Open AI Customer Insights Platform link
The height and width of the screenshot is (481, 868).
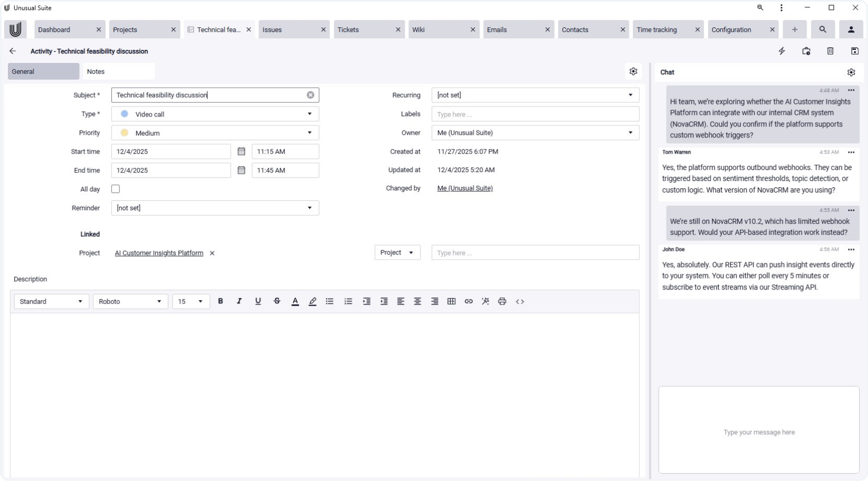[159, 253]
